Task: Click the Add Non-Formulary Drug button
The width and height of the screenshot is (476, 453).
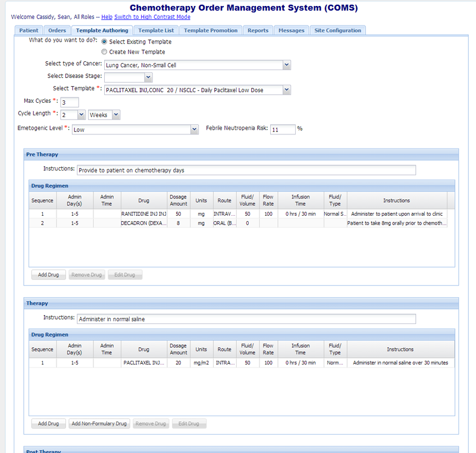Action: tap(99, 424)
